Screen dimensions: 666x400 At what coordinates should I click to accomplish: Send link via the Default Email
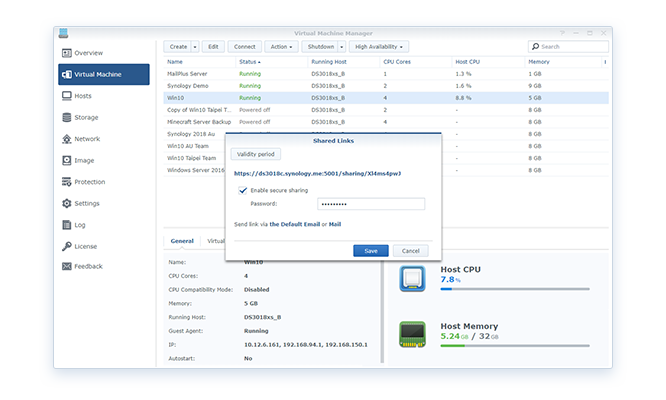click(295, 224)
